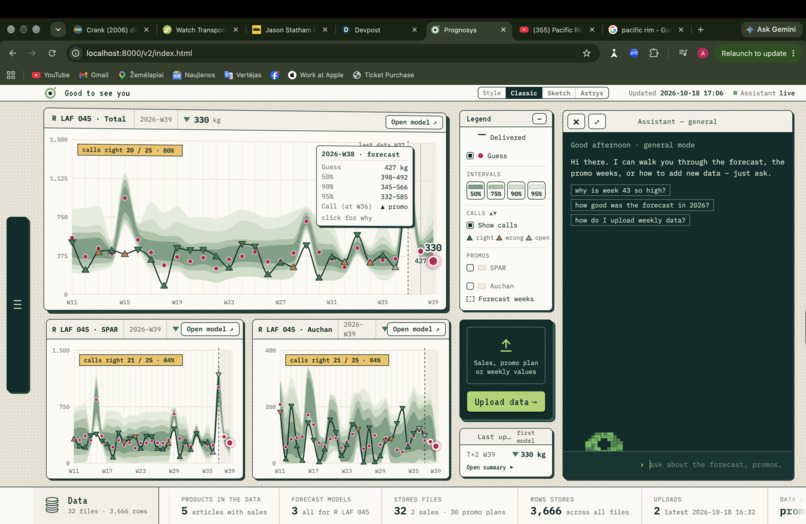Toggle the 75% interval band
This screenshot has width=806, height=524.
coord(496,190)
